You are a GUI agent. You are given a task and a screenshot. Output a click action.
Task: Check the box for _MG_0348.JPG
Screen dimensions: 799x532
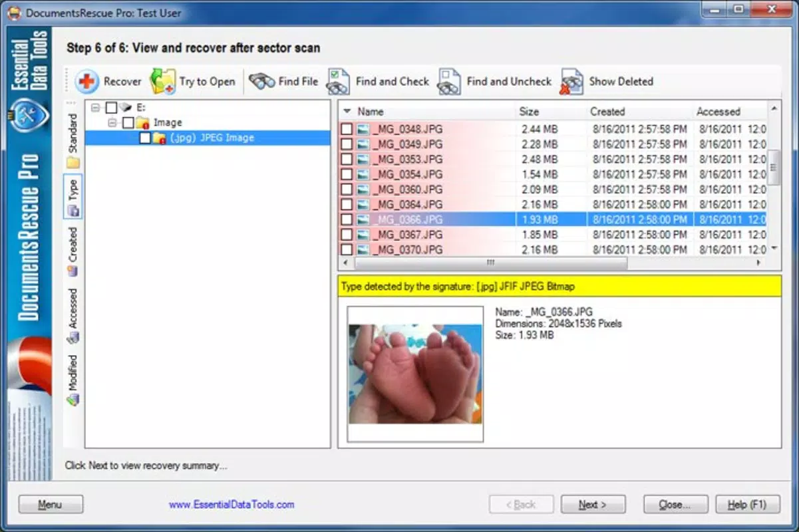tap(347, 129)
